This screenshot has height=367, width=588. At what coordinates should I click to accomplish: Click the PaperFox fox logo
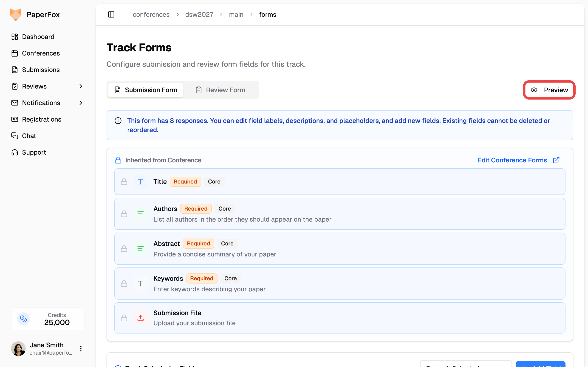click(x=16, y=14)
